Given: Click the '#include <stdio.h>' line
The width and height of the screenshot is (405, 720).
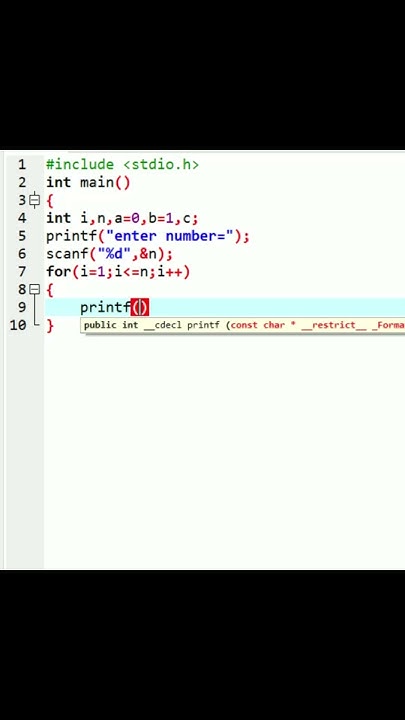Looking at the screenshot, I should point(122,164).
